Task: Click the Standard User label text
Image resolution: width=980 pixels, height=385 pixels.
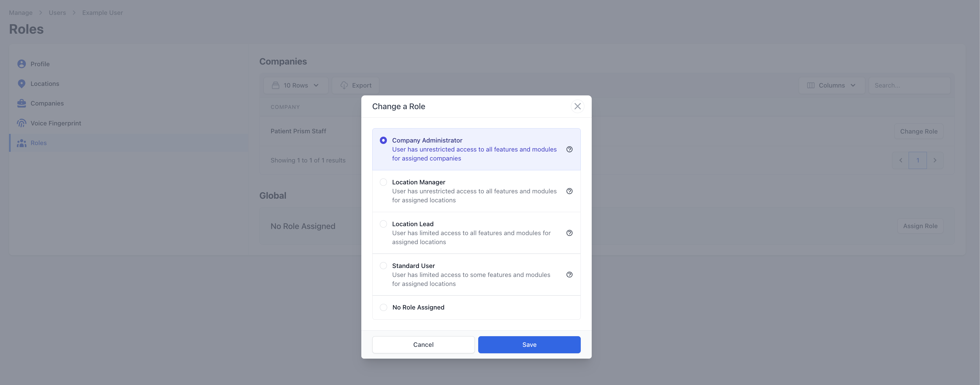Action: point(413,266)
